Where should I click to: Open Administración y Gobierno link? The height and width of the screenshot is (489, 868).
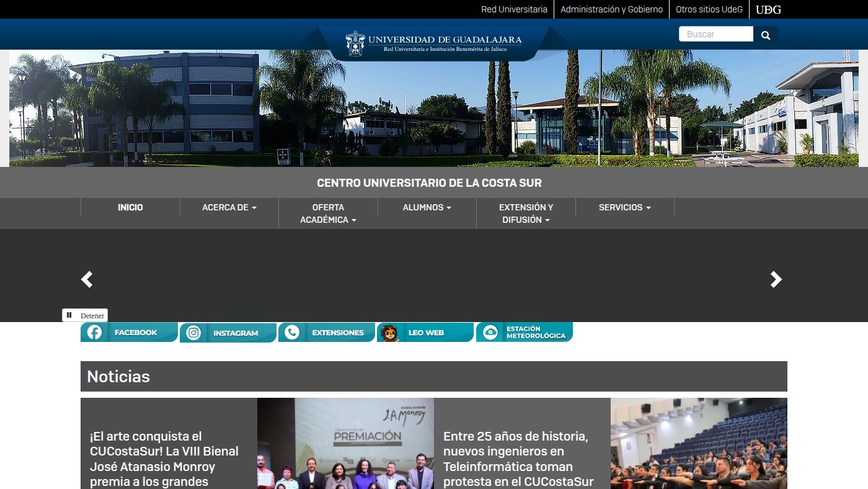pos(611,9)
